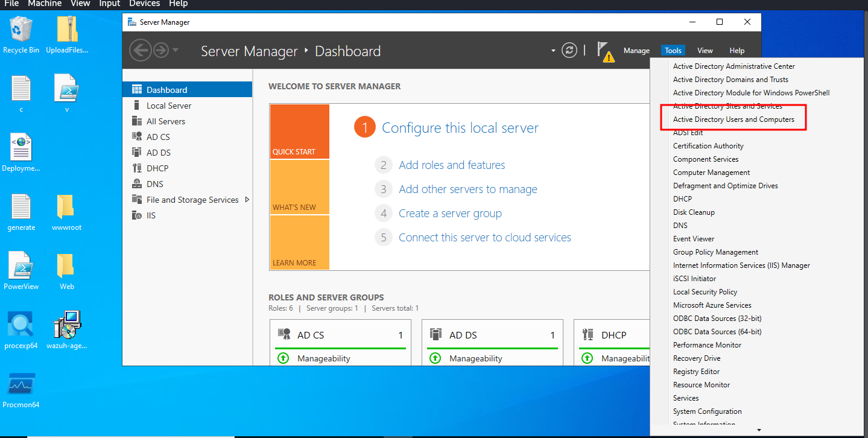
Task: Choose Active Directory Domains and Trusts
Action: tap(730, 80)
